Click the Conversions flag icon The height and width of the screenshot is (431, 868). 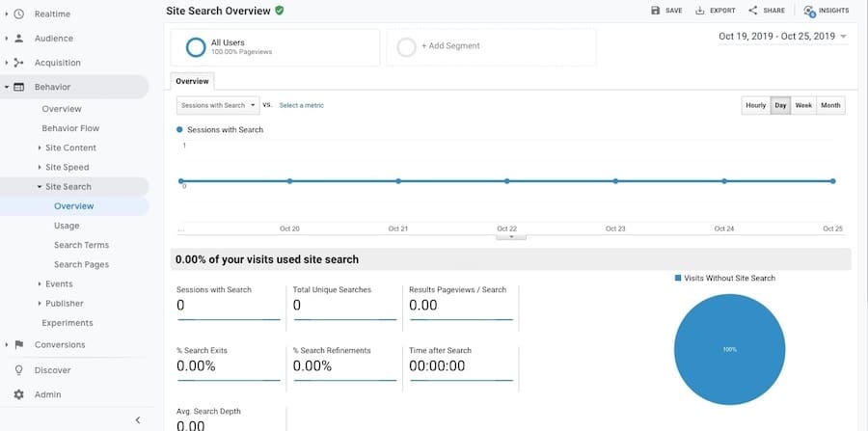(x=18, y=344)
